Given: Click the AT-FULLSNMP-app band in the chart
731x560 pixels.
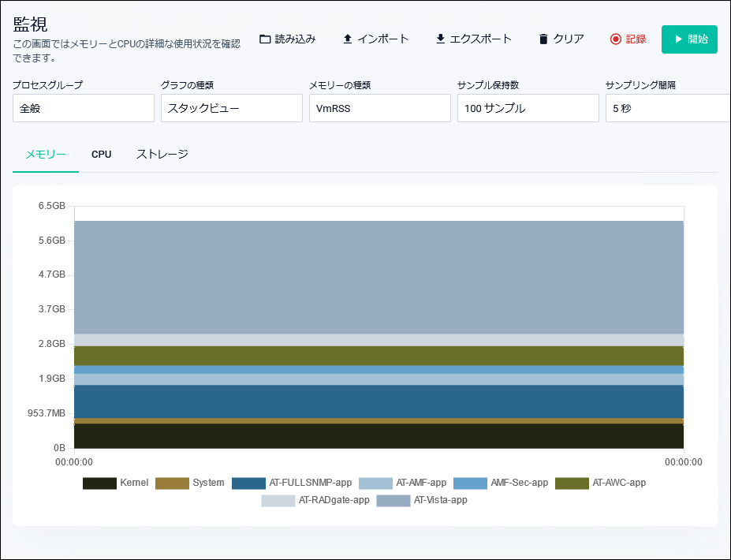Looking at the screenshot, I should point(379,401).
